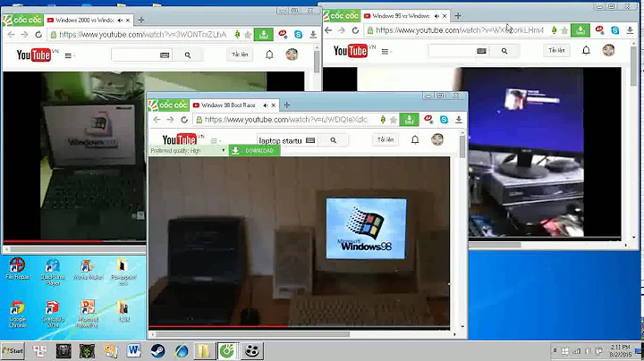Image resolution: width=644 pixels, height=361 pixels.
Task: Click the Tải lên button in the Windows 2000 window
Action: coord(240,55)
